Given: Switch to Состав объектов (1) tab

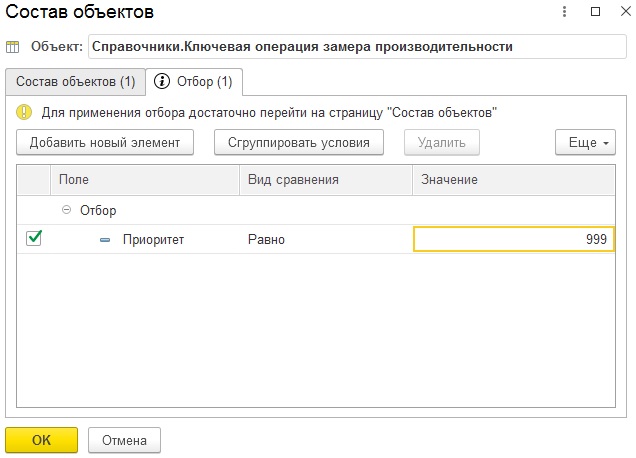Looking at the screenshot, I should tap(75, 81).
